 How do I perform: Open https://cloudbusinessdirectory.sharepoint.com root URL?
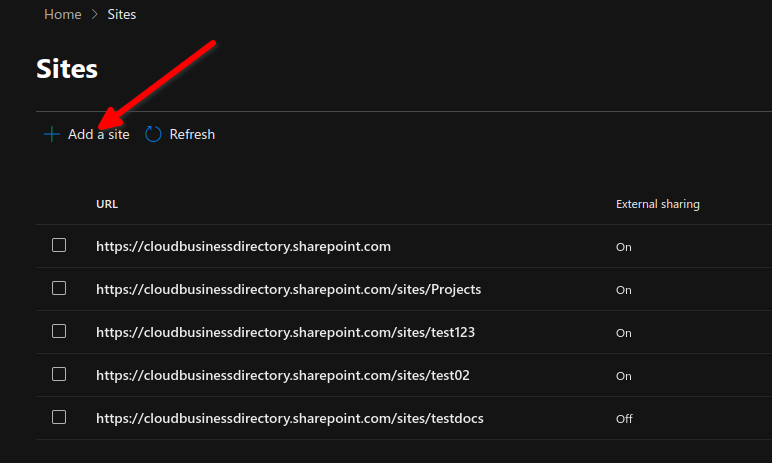(243, 246)
